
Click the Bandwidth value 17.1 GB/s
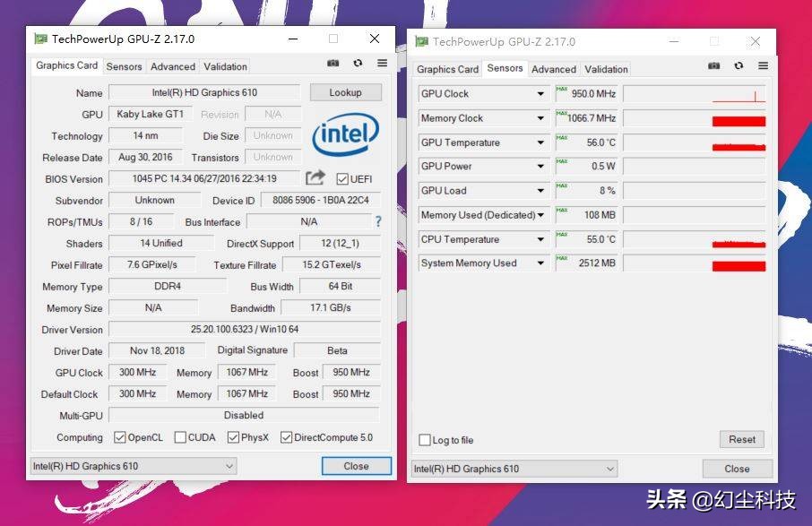pos(331,307)
